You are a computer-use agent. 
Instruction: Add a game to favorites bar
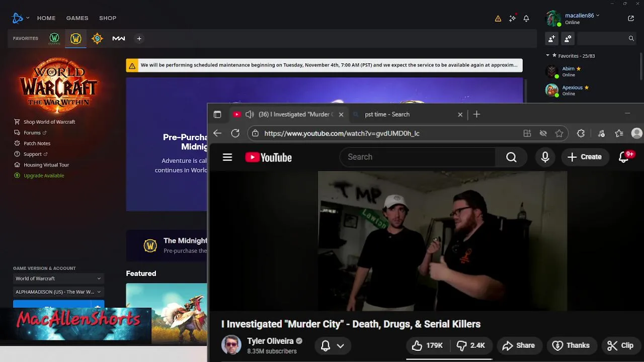[x=139, y=38]
